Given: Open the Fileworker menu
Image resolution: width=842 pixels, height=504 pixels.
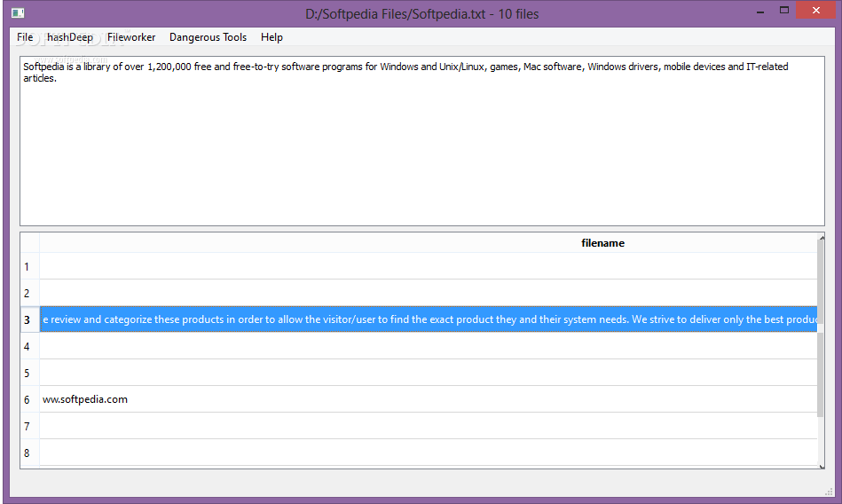Looking at the screenshot, I should tap(131, 37).
